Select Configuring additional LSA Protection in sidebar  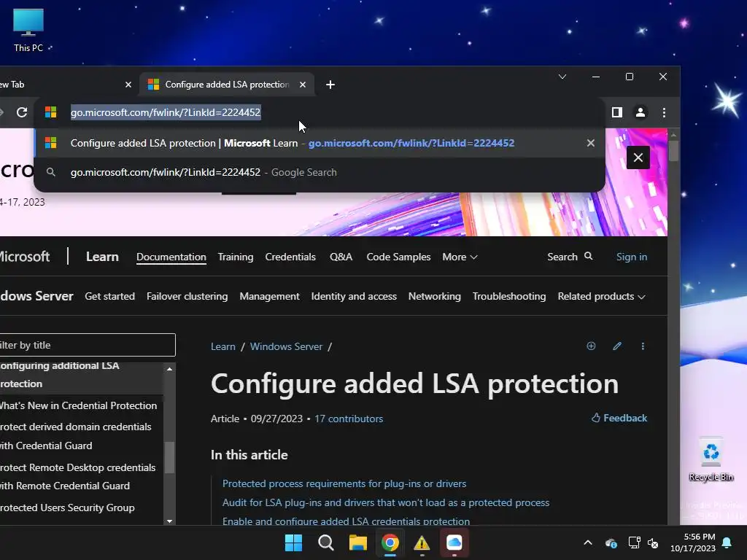tap(82, 375)
